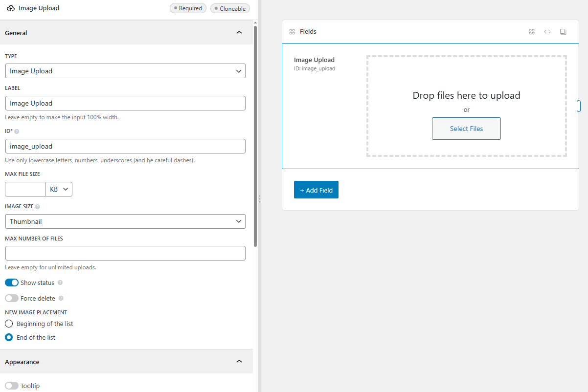Open the Type dropdown

coord(125,71)
